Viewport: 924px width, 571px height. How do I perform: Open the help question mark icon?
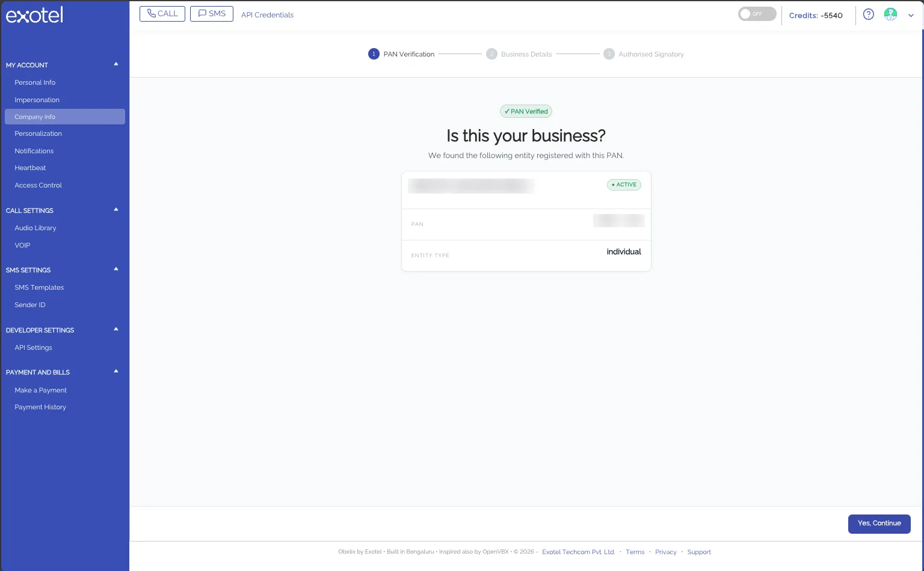tap(868, 14)
